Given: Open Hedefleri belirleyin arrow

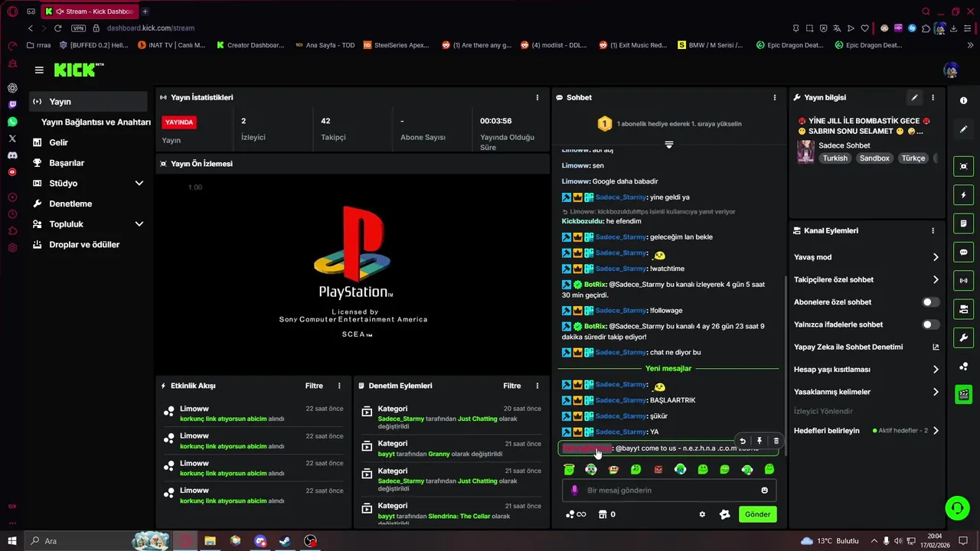Looking at the screenshot, I should [x=935, y=431].
